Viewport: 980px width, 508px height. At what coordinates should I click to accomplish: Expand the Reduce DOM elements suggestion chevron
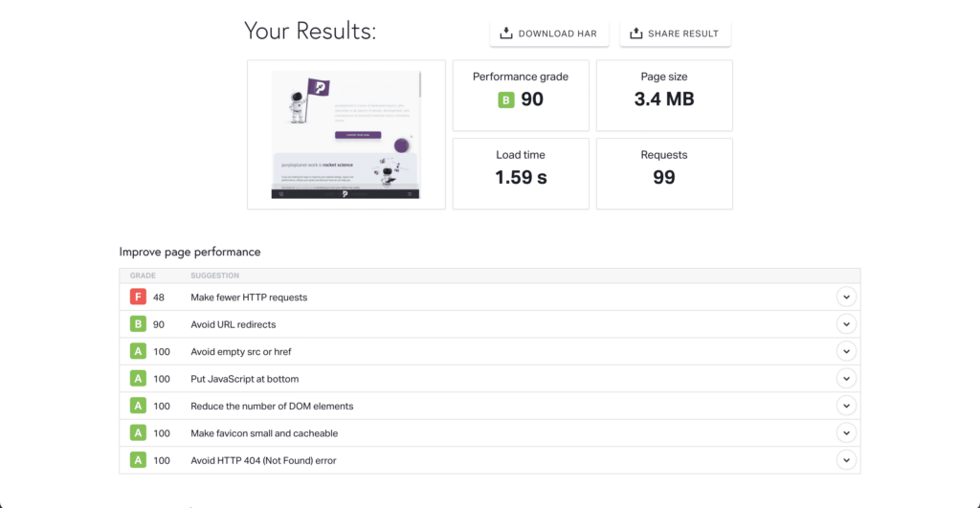[x=845, y=406]
